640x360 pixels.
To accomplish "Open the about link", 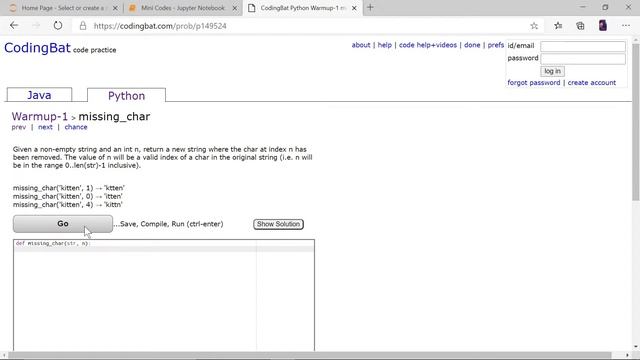I will [361, 45].
